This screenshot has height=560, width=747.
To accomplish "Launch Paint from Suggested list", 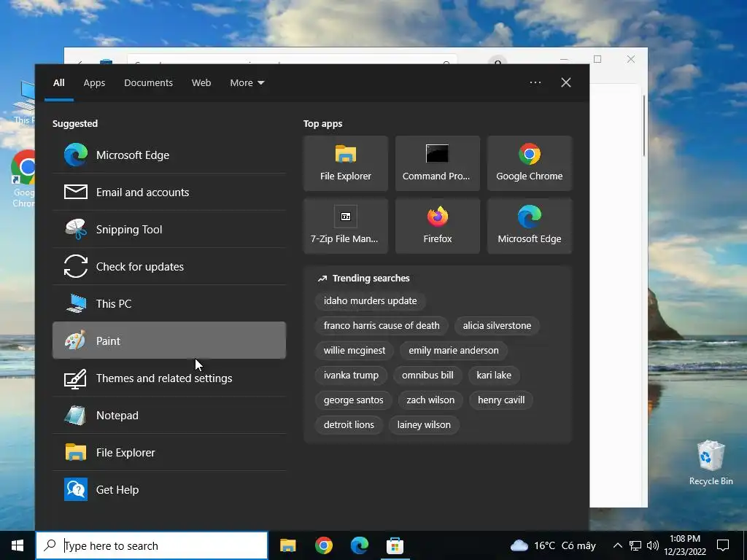I will [169, 341].
